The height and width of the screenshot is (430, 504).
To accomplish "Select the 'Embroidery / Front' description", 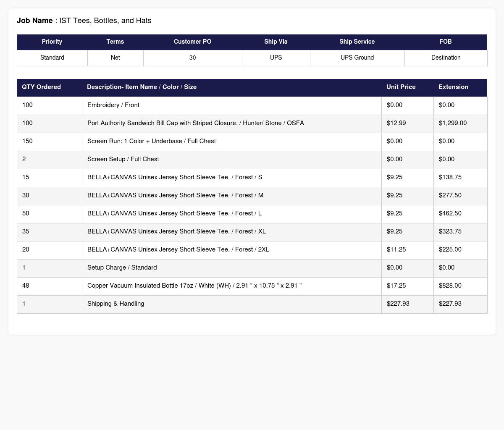I will click(113, 105).
